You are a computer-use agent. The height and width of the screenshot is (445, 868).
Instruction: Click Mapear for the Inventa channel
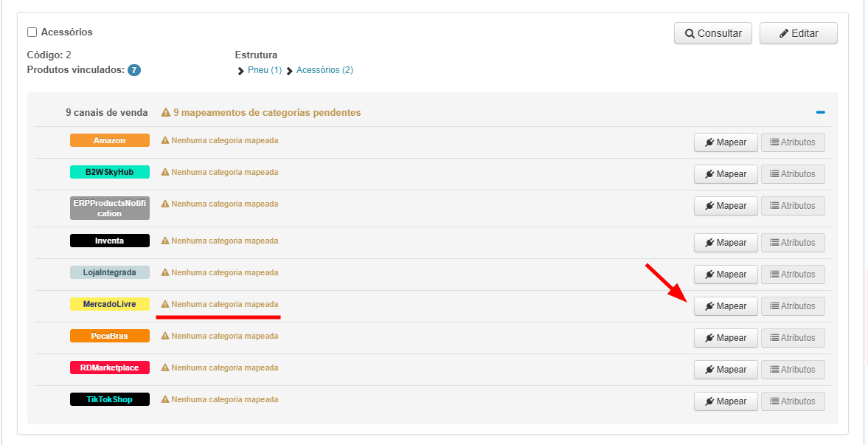click(x=726, y=243)
